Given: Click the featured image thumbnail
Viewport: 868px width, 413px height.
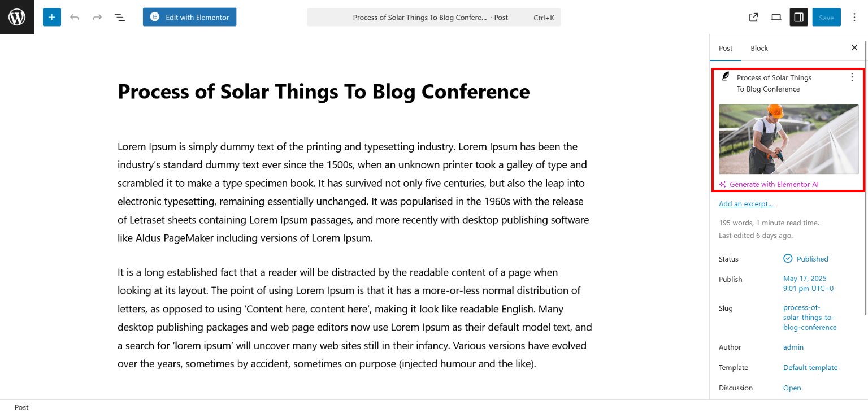Looking at the screenshot, I should coord(788,139).
